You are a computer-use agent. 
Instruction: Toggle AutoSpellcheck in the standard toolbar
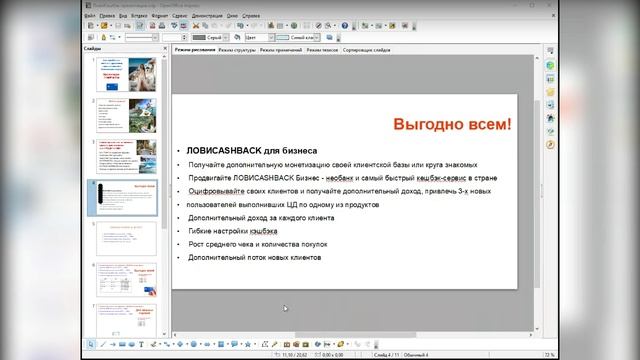[x=184, y=26]
